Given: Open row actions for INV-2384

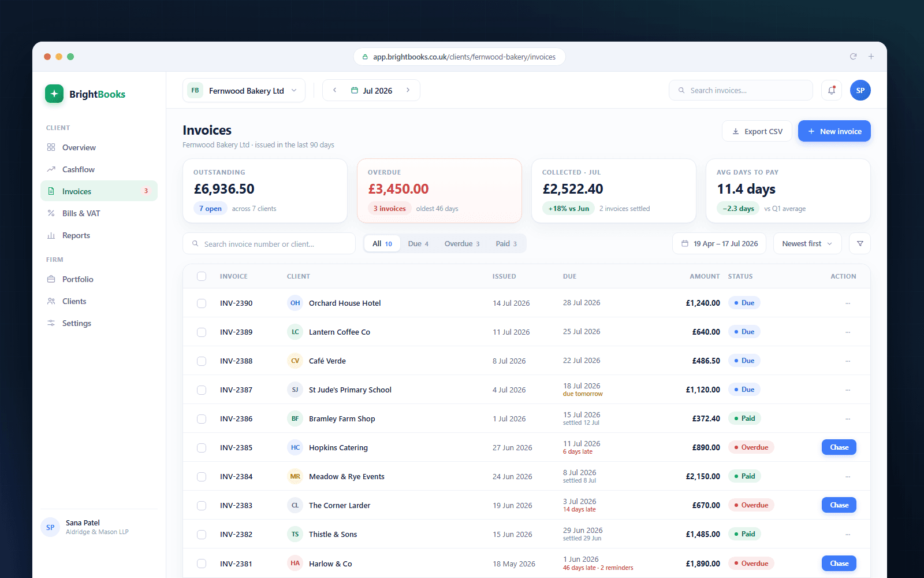Looking at the screenshot, I should click(x=848, y=476).
